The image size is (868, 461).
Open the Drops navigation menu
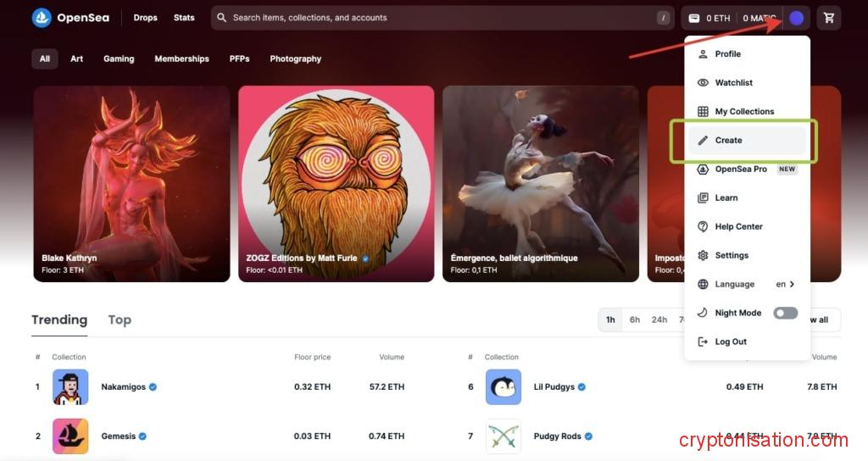coord(145,18)
